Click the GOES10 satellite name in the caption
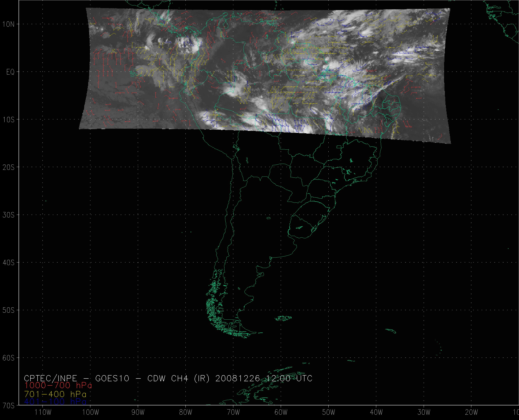 coord(112,378)
